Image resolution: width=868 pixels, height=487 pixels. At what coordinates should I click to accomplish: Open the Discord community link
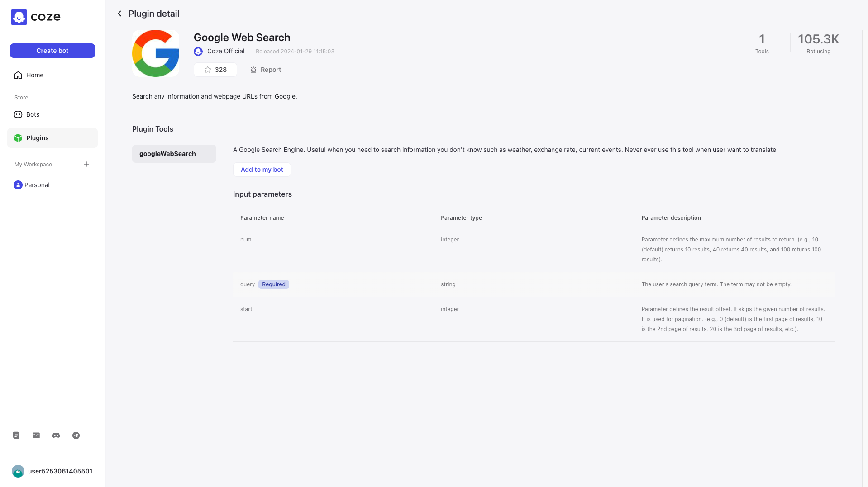coord(56,435)
